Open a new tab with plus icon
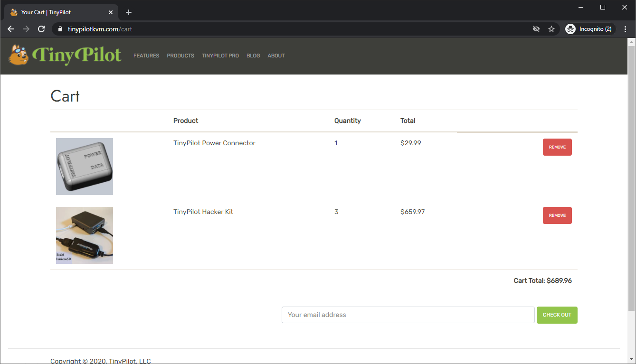Image resolution: width=636 pixels, height=364 pixels. point(129,12)
